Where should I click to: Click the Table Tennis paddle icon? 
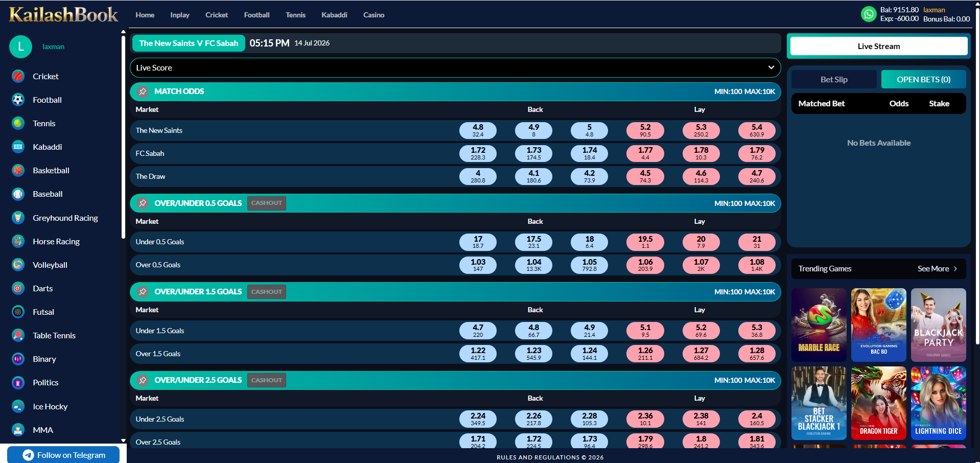coord(18,335)
